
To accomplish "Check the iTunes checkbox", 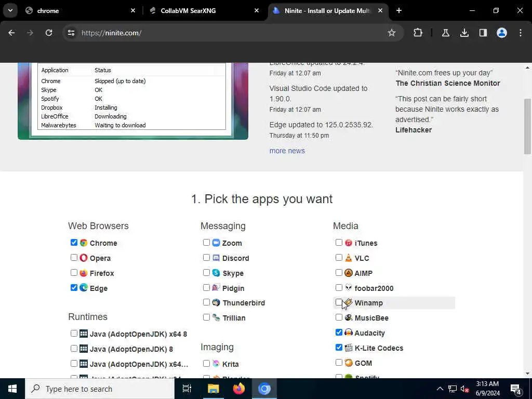I will pyautogui.click(x=339, y=242).
